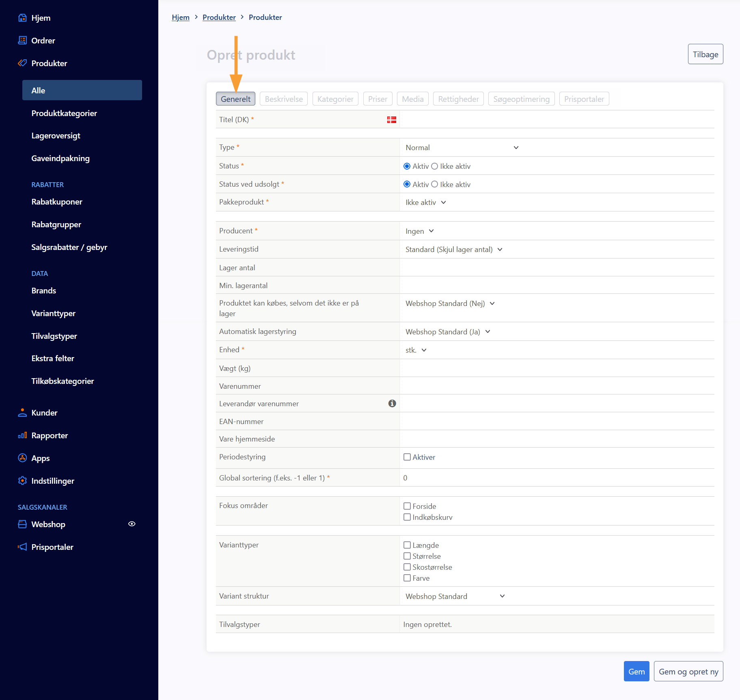Viewport: 740px width, 700px height.
Task: Open Gaveindpakning in the sidebar
Action: click(60, 158)
